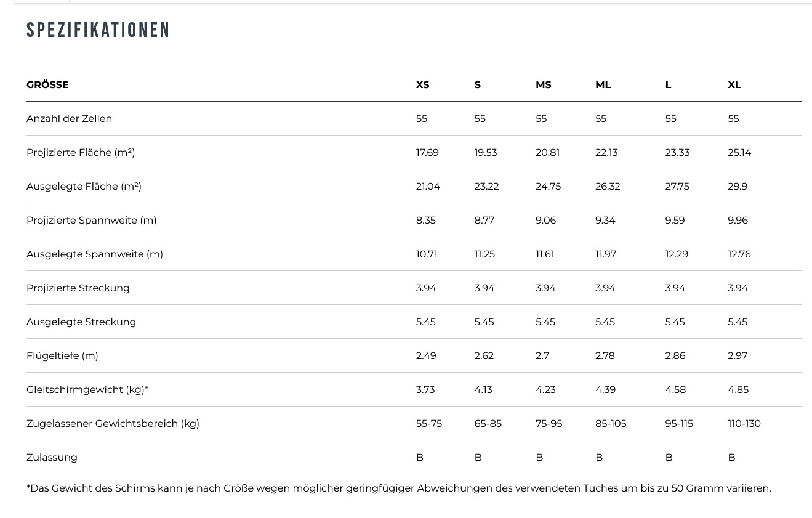Select the XS size column header
The image size is (812, 518).
tap(422, 85)
